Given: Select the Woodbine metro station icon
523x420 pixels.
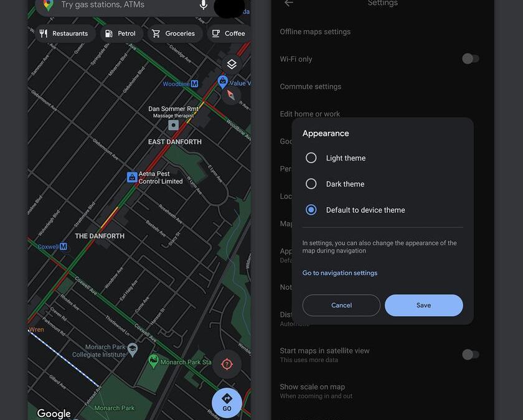Looking at the screenshot, I should click(x=194, y=83).
